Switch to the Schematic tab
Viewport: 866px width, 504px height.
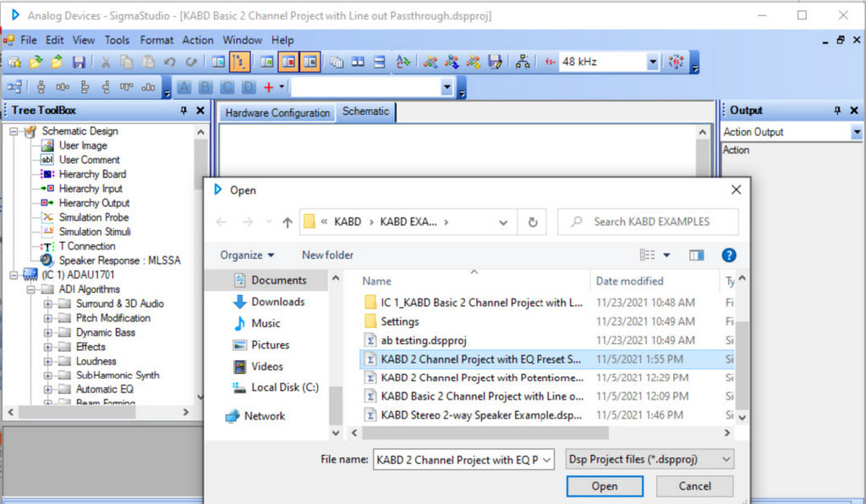(365, 112)
